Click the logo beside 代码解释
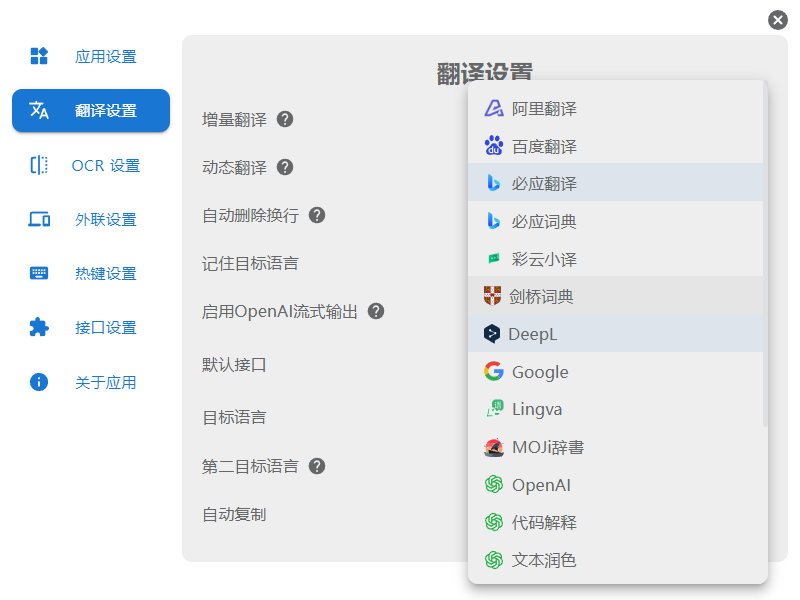Viewport: 800px width, 600px height. coord(493,522)
